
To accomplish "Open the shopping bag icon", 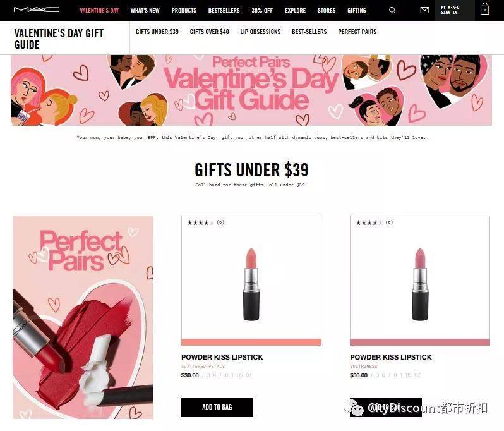I will click(484, 9).
